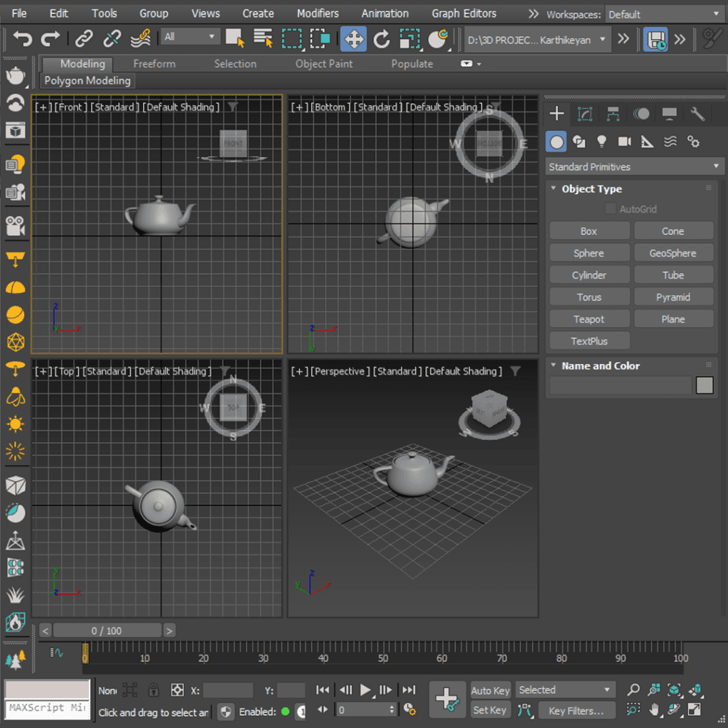This screenshot has width=728, height=728.
Task: Enable the AutoGrid checkbox
Action: pos(610,209)
